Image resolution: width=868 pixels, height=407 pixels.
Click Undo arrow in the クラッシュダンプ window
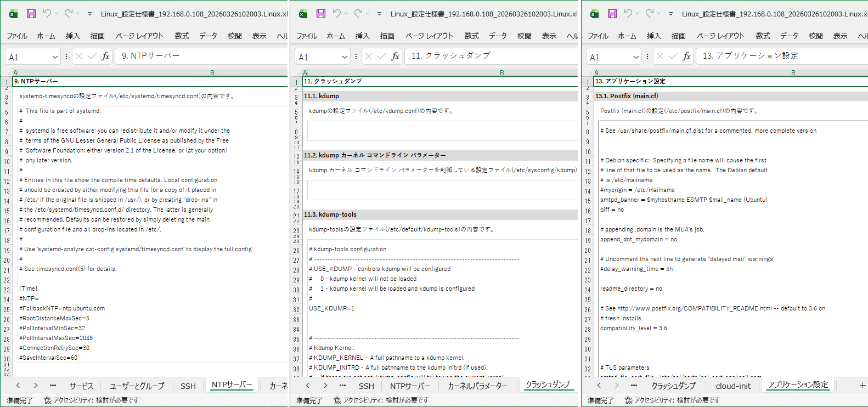[336, 14]
